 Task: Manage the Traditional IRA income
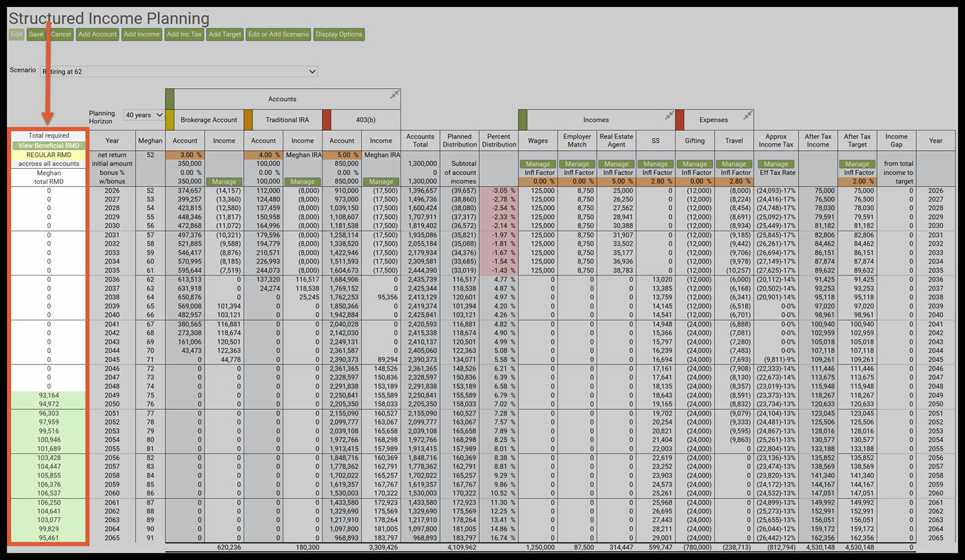point(303,182)
